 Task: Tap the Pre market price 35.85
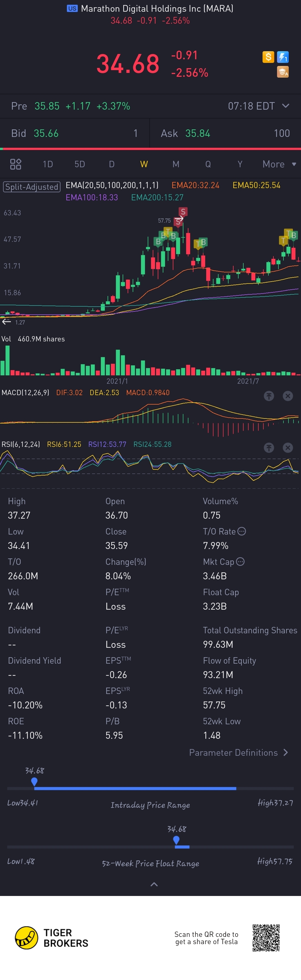47,106
